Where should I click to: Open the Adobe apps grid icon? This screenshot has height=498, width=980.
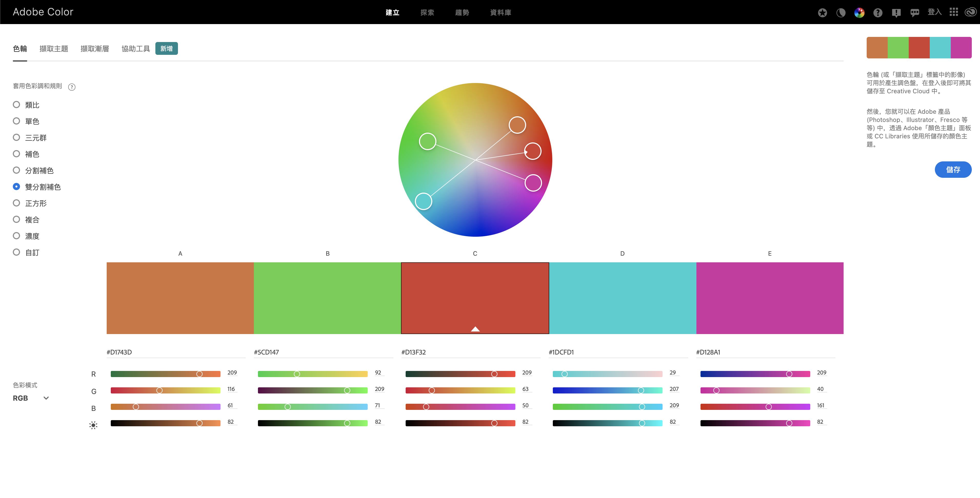(x=953, y=12)
